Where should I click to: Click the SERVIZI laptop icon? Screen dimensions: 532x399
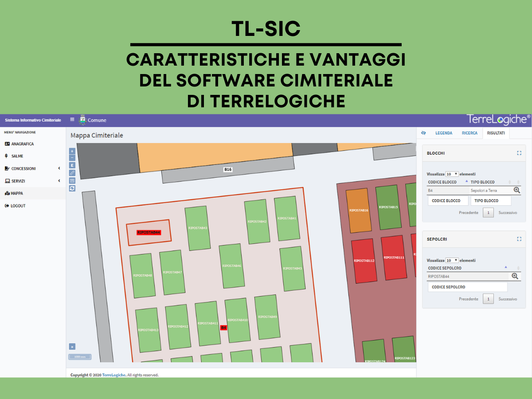click(7, 181)
